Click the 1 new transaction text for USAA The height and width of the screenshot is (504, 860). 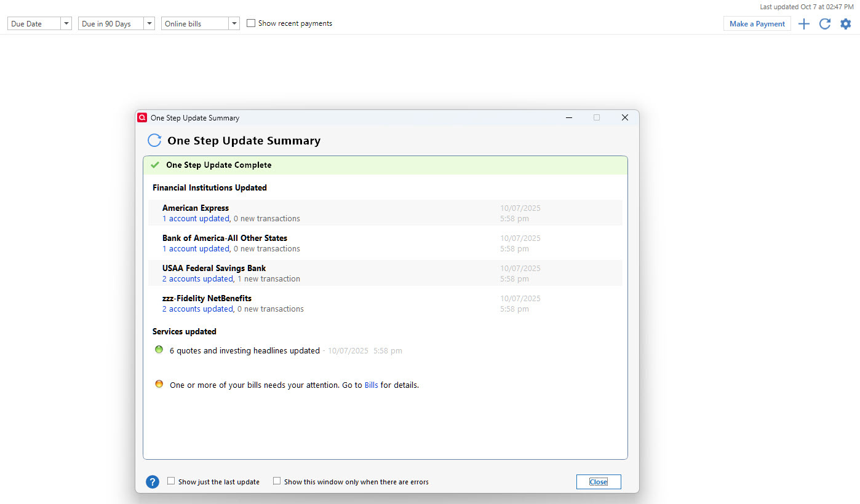pyautogui.click(x=269, y=279)
